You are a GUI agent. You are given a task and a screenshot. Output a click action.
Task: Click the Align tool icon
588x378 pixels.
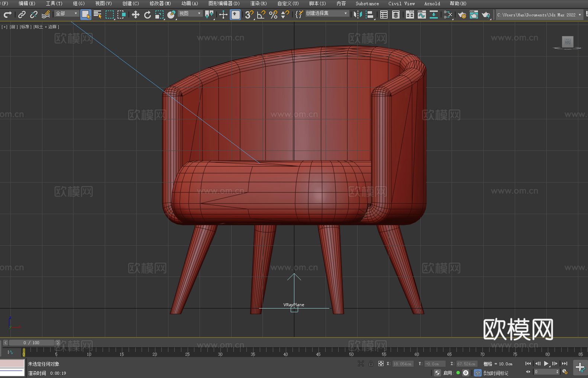(x=370, y=14)
